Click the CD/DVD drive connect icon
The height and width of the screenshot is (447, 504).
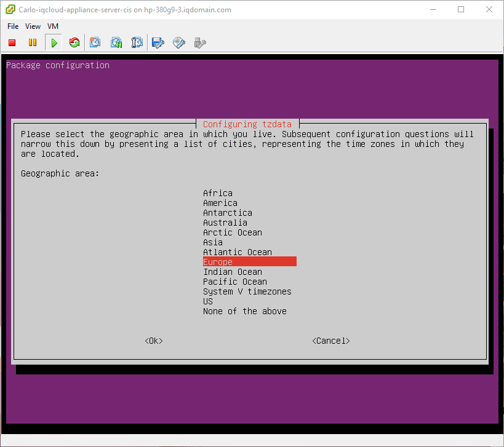[x=179, y=42]
